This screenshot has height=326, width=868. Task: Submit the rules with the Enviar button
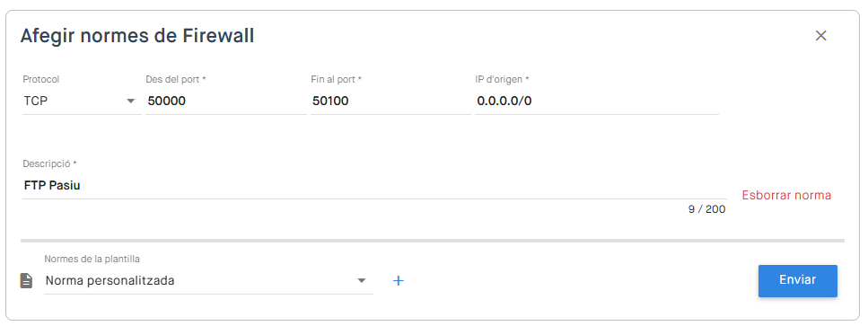pos(798,281)
